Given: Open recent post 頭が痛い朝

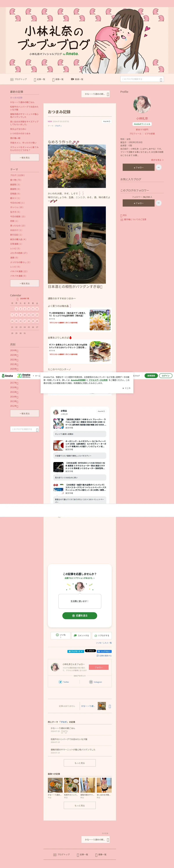Looking at the screenshot, I should pyautogui.click(x=15, y=138).
